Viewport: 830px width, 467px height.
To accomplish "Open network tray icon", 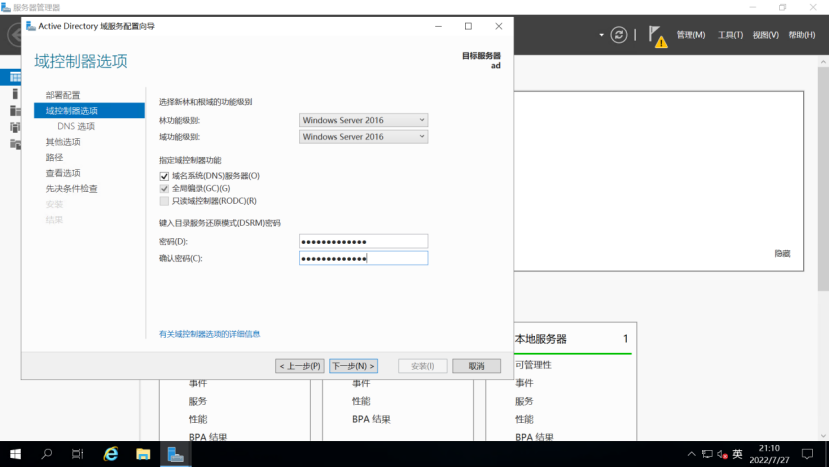I will pyautogui.click(x=707, y=454).
